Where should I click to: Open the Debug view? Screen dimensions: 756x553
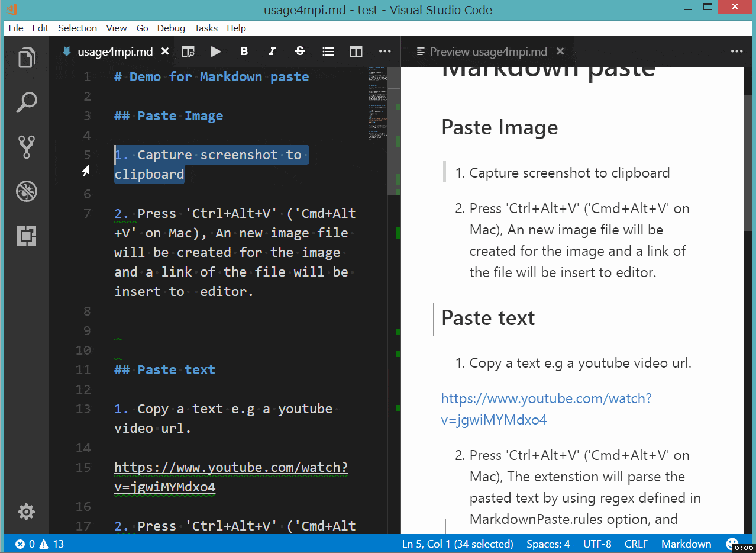click(x=26, y=191)
